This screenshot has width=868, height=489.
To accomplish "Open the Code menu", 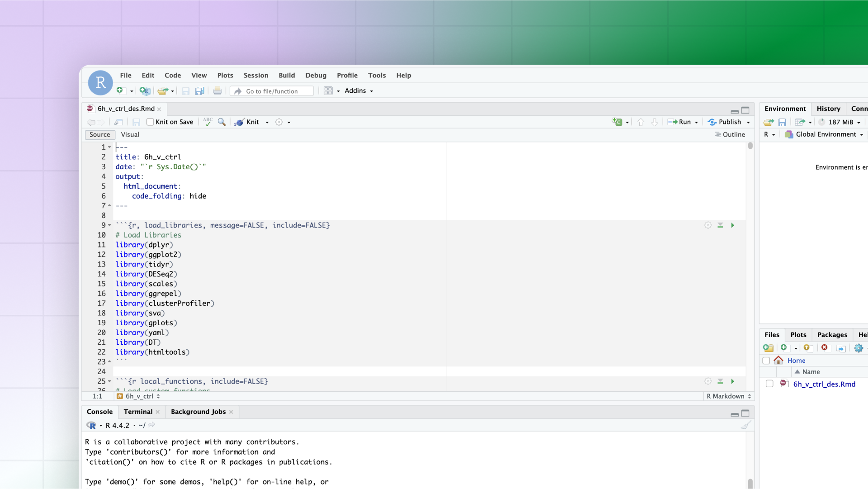I will (x=173, y=75).
